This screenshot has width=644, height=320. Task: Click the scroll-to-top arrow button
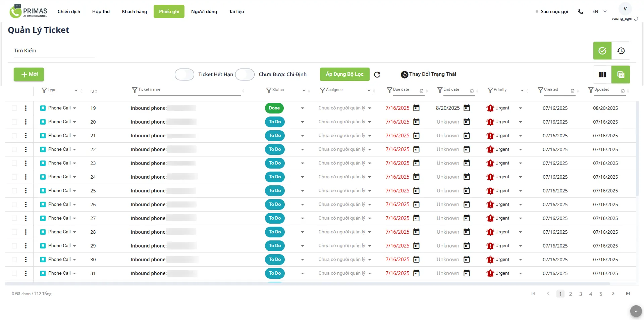(636, 311)
